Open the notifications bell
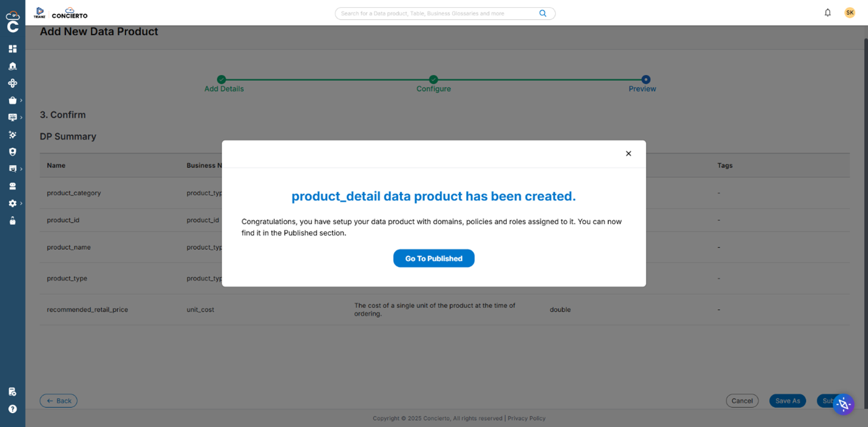 [x=827, y=12]
